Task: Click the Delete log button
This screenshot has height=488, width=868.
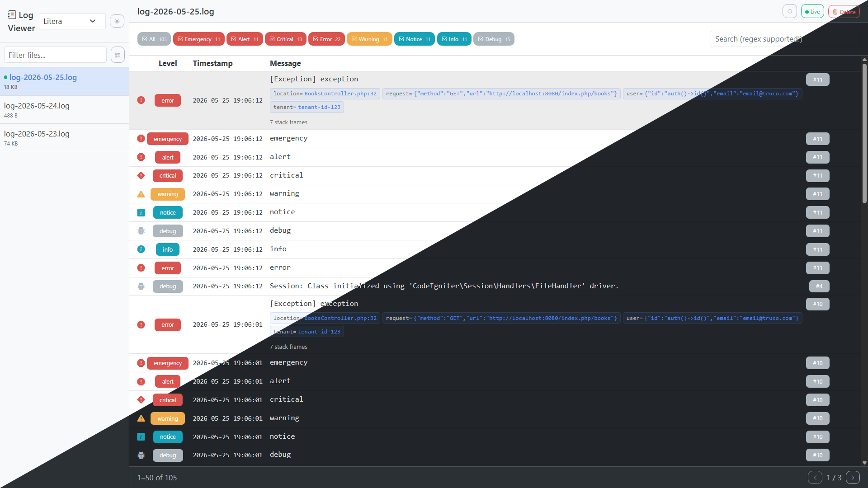Action: pos(844,12)
